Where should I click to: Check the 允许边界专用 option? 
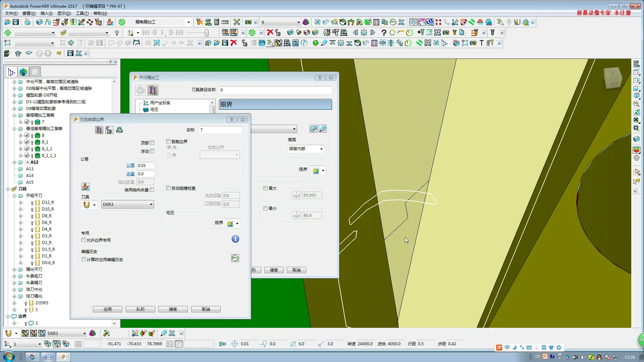pyautogui.click(x=84, y=240)
